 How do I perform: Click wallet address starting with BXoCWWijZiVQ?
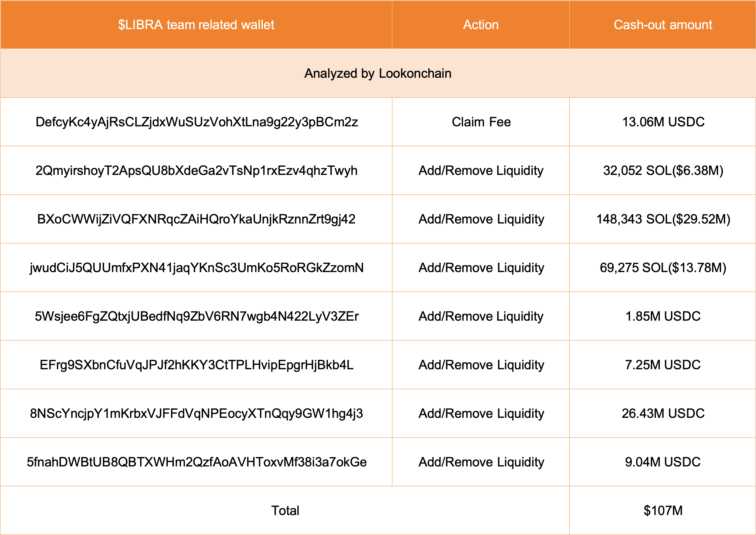pos(196,219)
